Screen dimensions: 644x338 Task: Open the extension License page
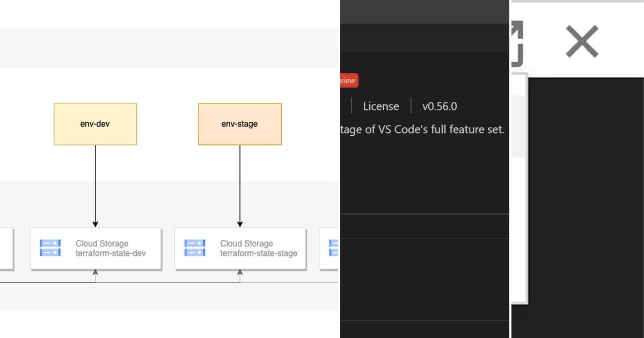tap(381, 106)
